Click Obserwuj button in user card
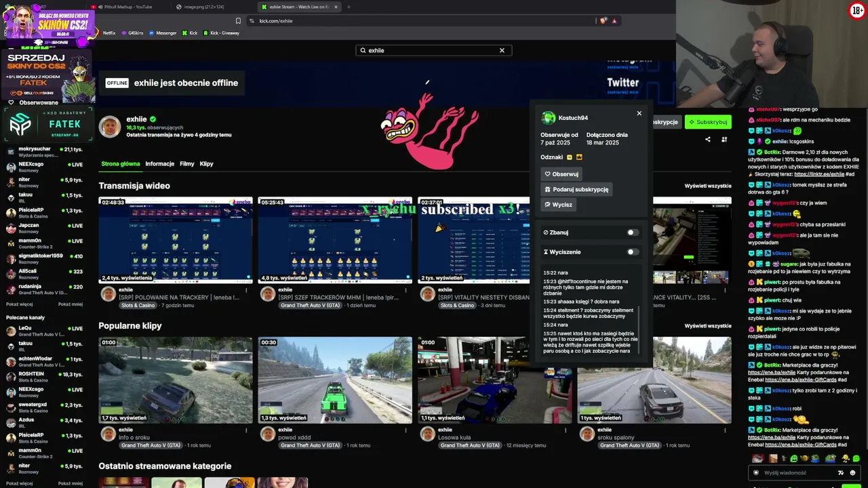The height and width of the screenshot is (488, 868). (x=561, y=174)
